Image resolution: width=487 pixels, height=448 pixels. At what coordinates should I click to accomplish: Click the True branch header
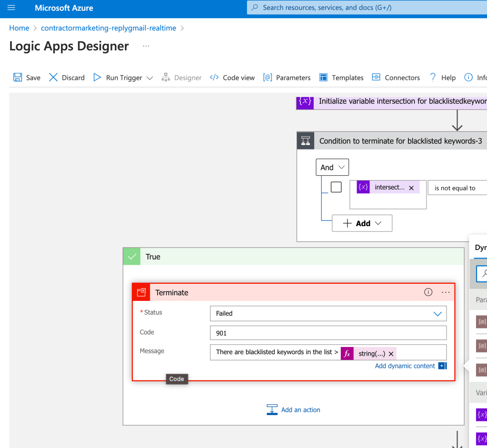294,256
